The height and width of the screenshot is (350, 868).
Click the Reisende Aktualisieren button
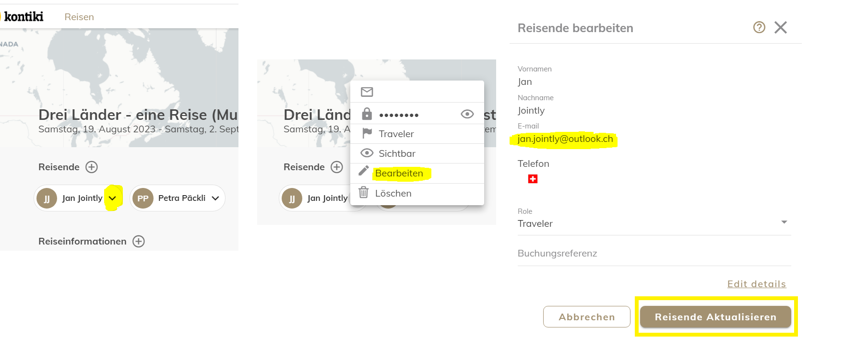[x=715, y=317]
